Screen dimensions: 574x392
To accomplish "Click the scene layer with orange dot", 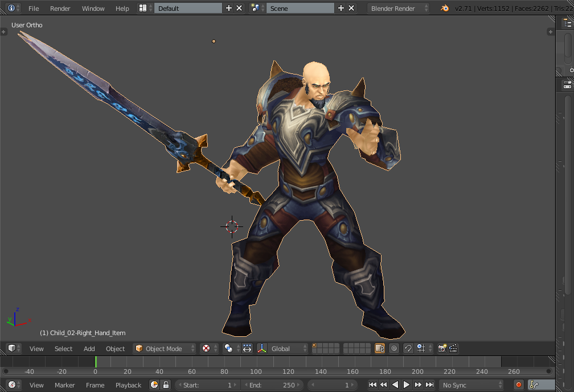I will (314, 345).
